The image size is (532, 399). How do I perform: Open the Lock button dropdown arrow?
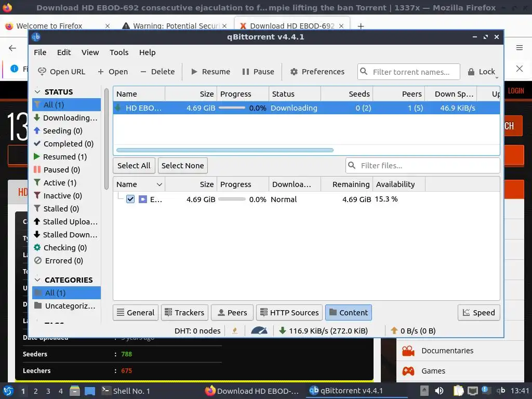pyautogui.click(x=497, y=78)
